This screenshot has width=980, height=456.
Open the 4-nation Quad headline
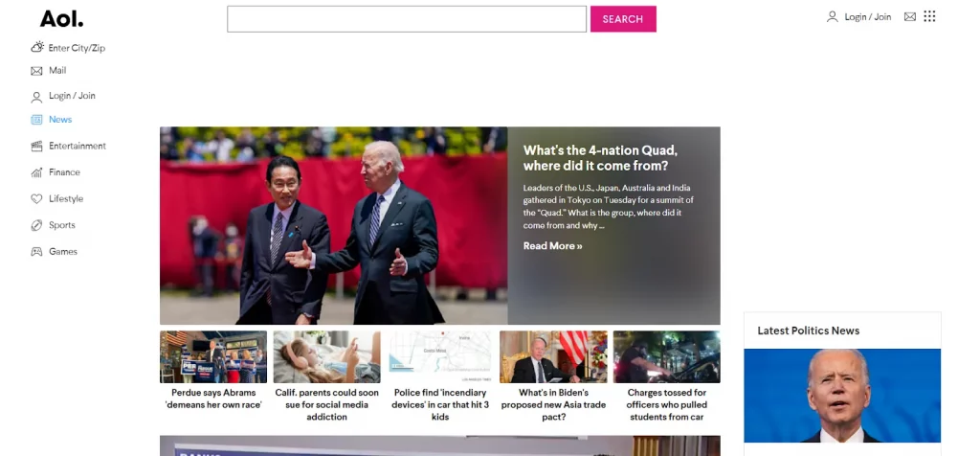click(x=600, y=158)
